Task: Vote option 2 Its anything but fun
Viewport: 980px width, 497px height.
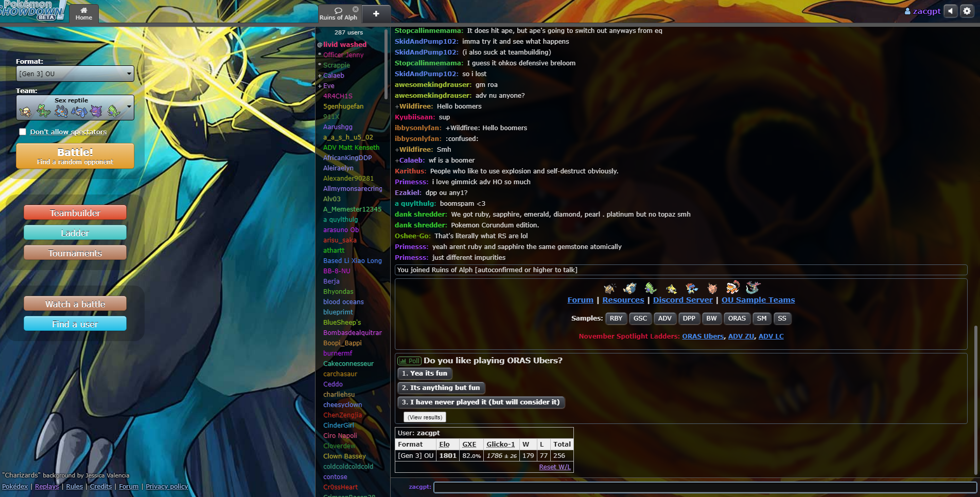Action: [441, 388]
